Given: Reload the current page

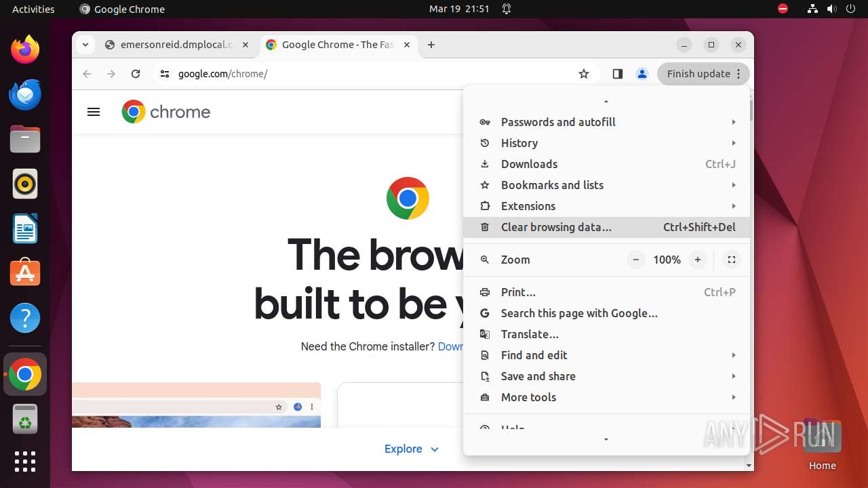Looking at the screenshot, I should point(136,74).
